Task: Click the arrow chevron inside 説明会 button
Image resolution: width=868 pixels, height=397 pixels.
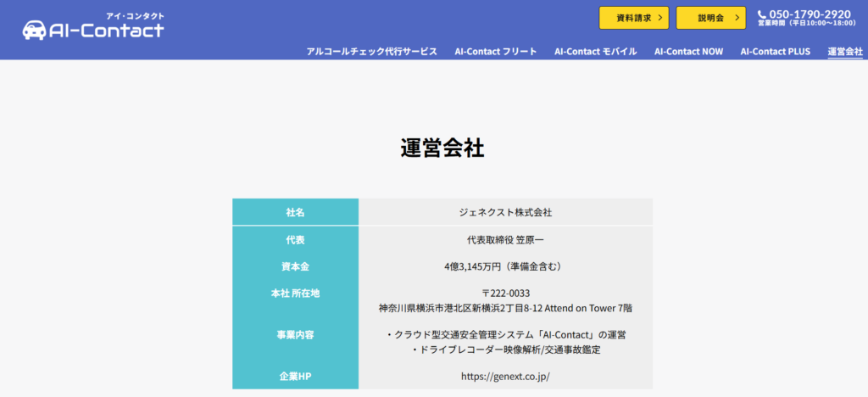Action: [737, 18]
